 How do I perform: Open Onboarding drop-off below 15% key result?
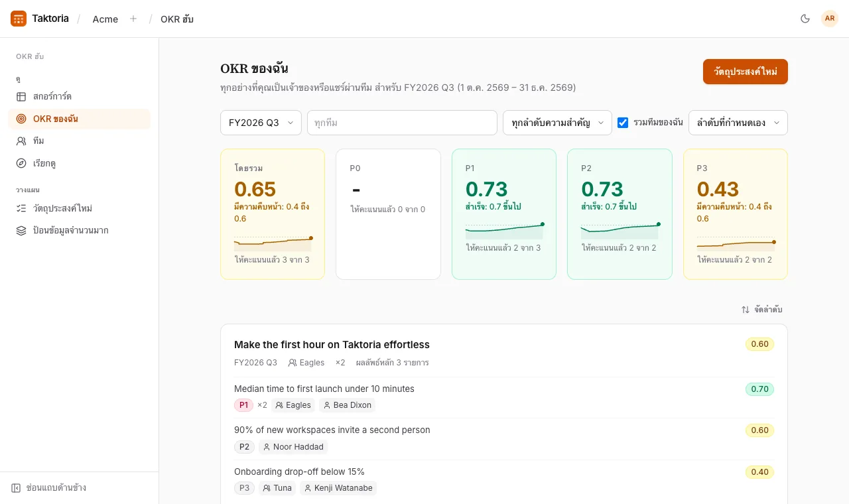click(x=299, y=472)
